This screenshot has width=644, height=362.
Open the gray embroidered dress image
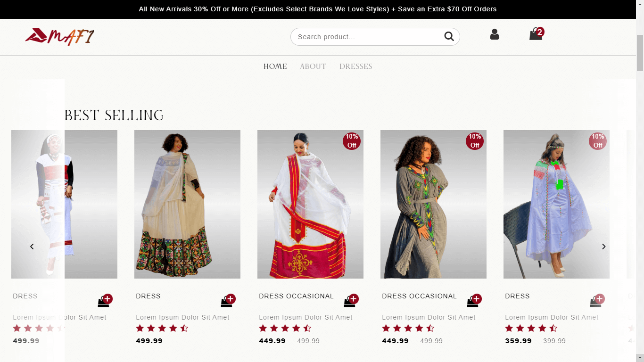point(433,204)
